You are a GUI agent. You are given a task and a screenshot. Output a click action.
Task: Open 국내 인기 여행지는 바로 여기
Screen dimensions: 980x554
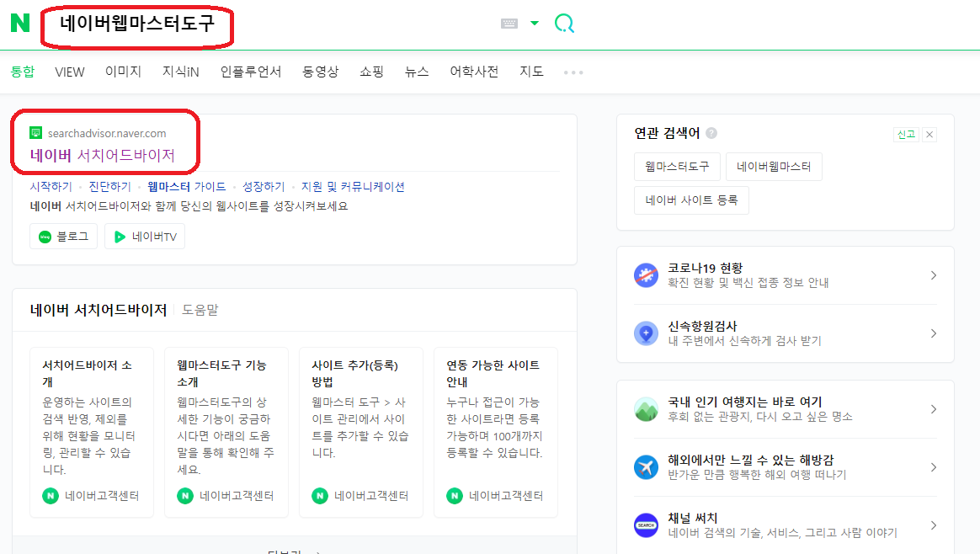pos(786,409)
